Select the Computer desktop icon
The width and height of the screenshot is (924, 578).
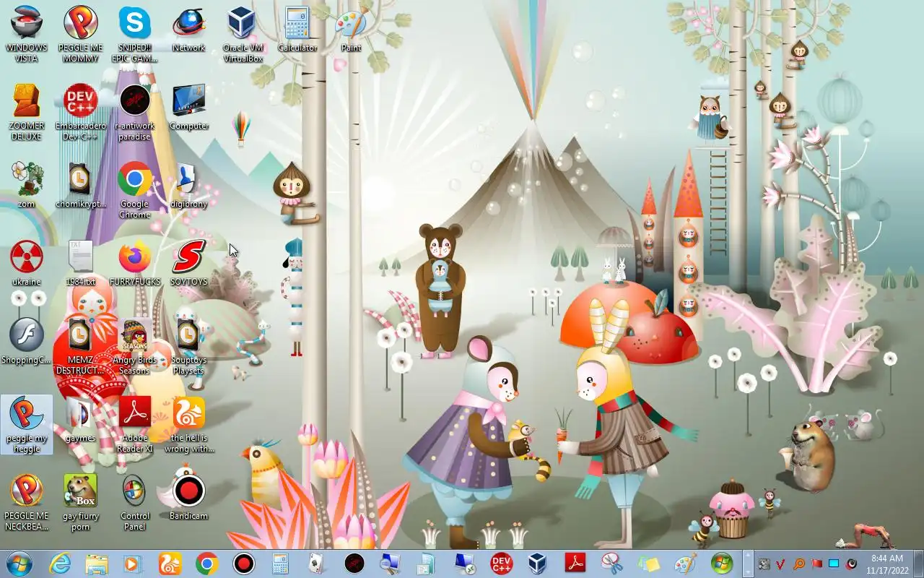(188, 107)
